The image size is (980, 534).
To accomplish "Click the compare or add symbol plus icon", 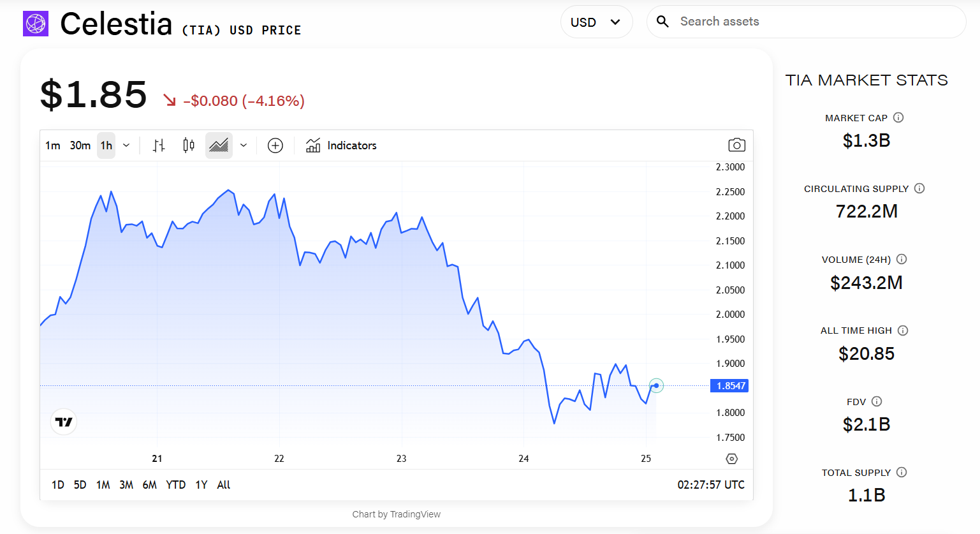I will click(275, 145).
